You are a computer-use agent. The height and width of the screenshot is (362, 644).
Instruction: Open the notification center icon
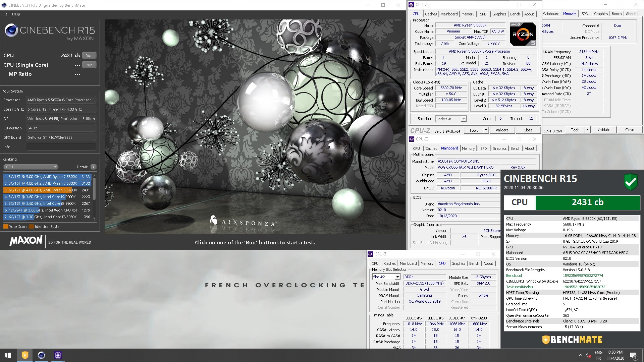(x=634, y=355)
